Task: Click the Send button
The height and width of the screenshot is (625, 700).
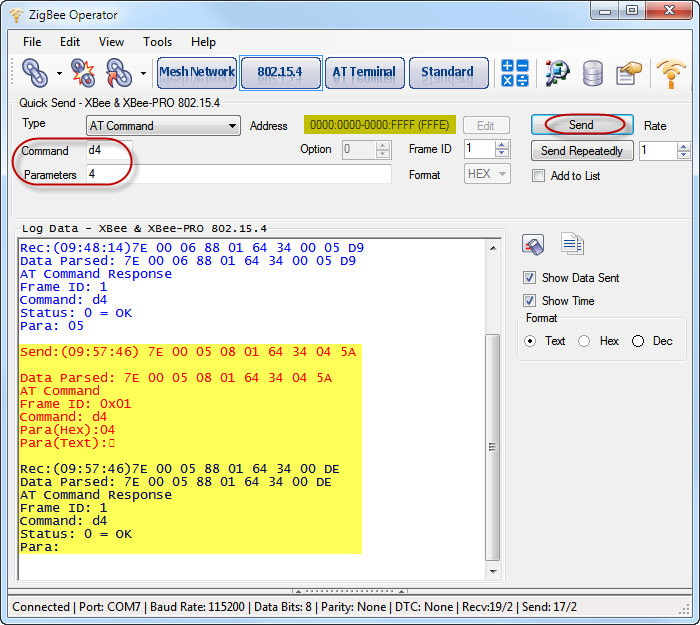Action: tap(582, 125)
